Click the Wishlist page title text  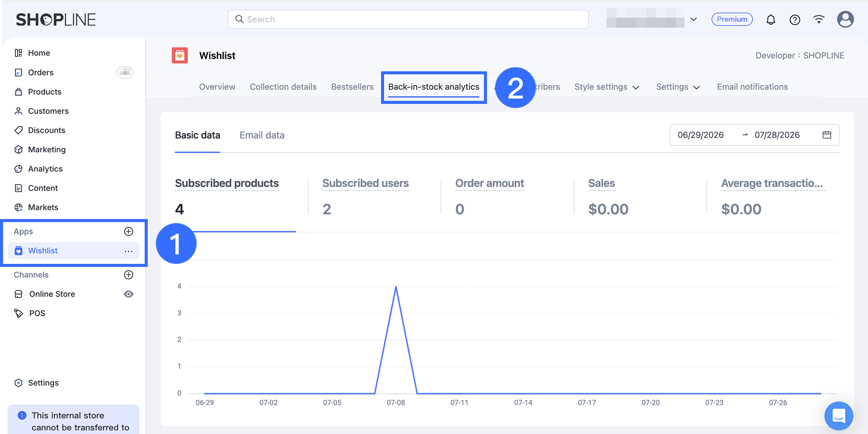point(218,56)
